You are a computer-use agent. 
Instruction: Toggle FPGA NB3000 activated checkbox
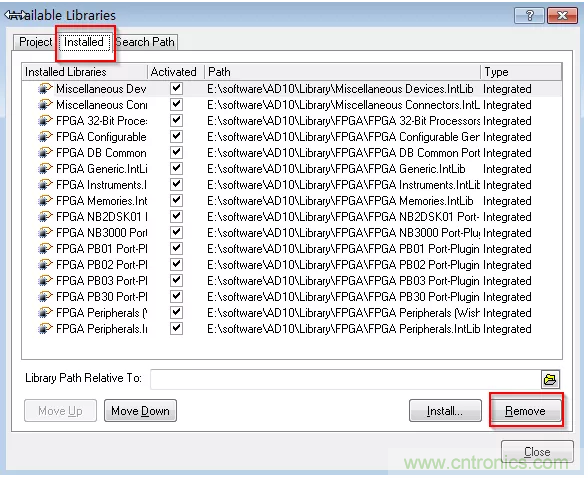pos(176,232)
